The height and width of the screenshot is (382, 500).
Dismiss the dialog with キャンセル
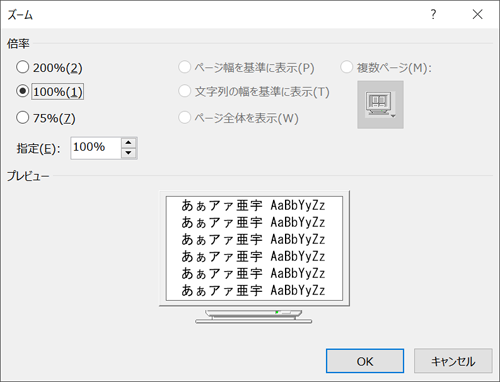453,361
